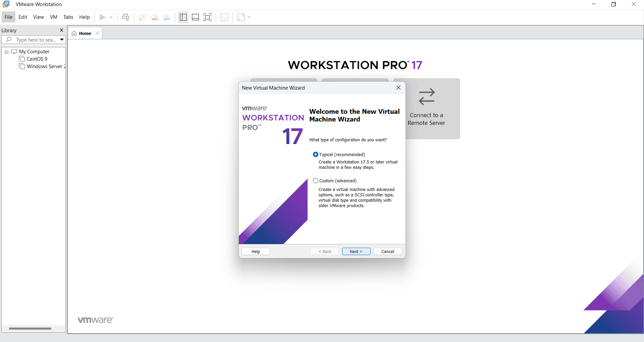Click the Take Snapshot clock icon
644x342 pixels.
point(142,17)
